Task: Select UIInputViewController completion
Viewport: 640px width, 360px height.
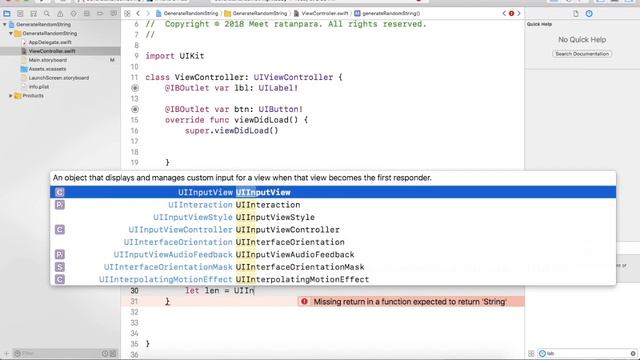Action: pyautogui.click(x=333, y=230)
